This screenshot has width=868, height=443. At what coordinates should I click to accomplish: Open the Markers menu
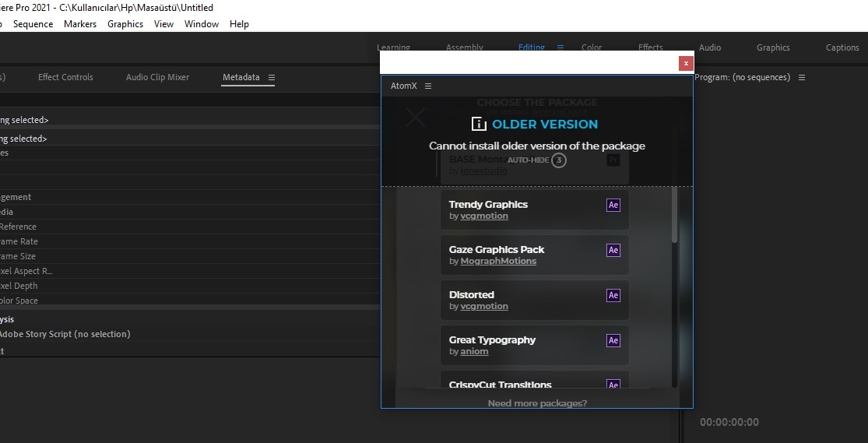click(80, 24)
